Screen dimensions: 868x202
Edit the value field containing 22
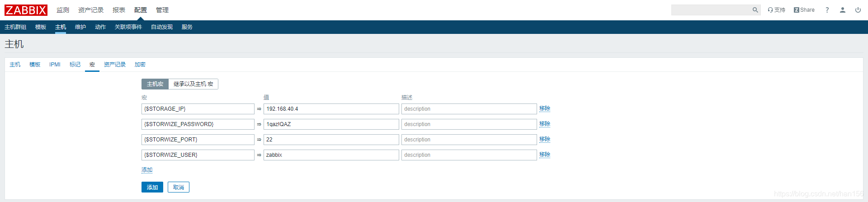pos(331,140)
